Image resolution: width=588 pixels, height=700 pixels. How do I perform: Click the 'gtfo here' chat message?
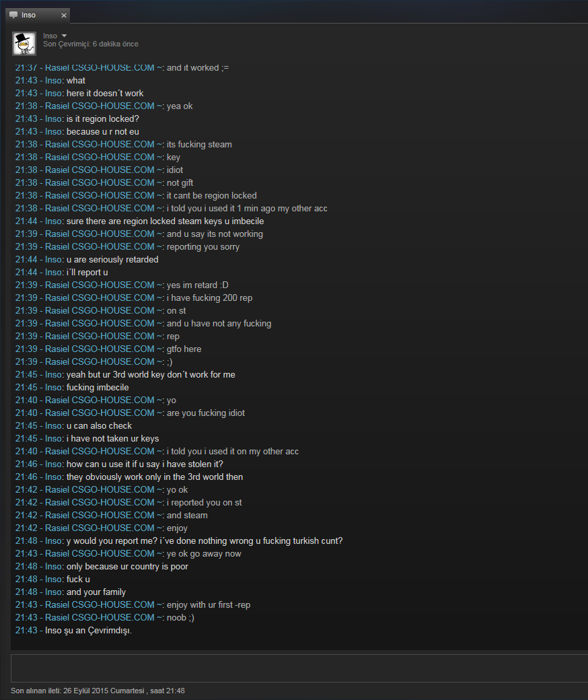[108, 349]
